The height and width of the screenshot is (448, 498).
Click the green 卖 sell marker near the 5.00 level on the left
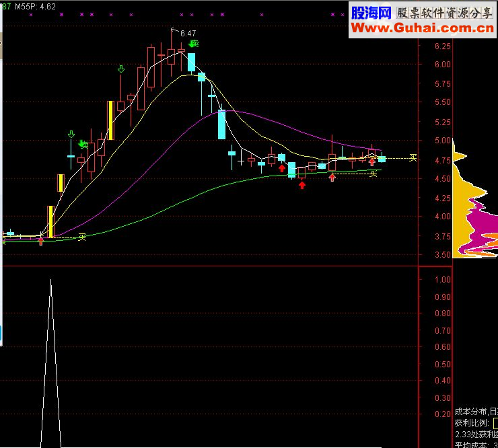pyautogui.click(x=83, y=145)
